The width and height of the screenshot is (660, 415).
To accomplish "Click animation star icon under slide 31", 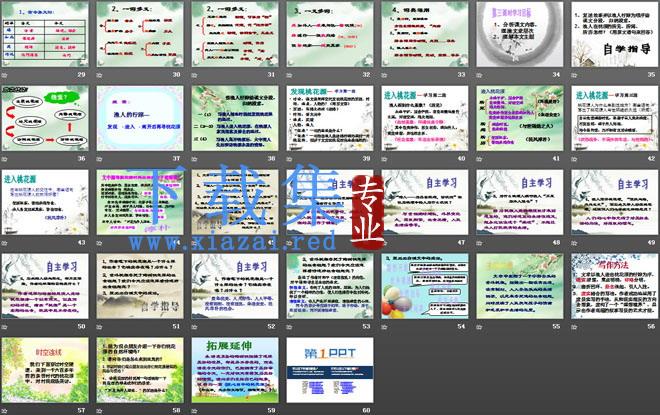I will pyautogui.click(x=194, y=75).
